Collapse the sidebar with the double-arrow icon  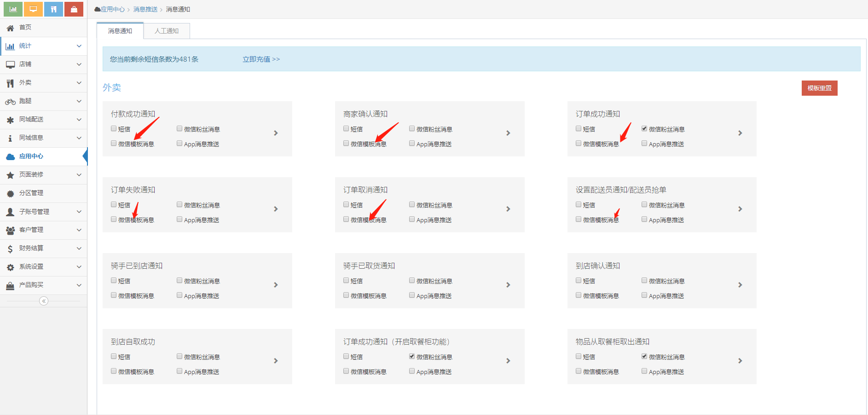(x=44, y=301)
